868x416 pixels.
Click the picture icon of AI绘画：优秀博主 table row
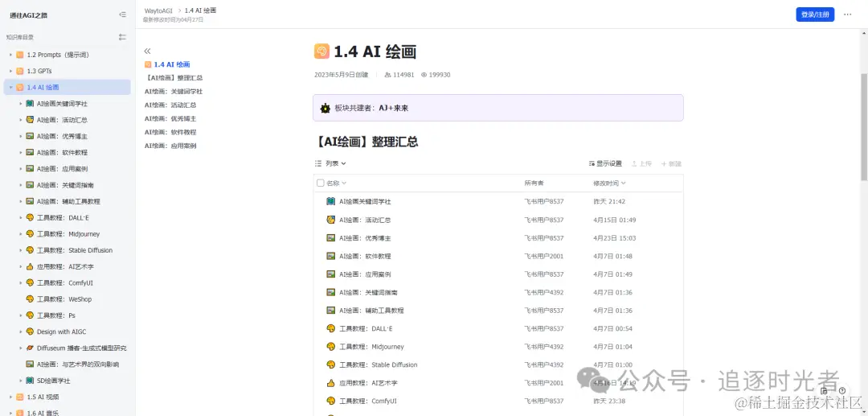(331, 238)
